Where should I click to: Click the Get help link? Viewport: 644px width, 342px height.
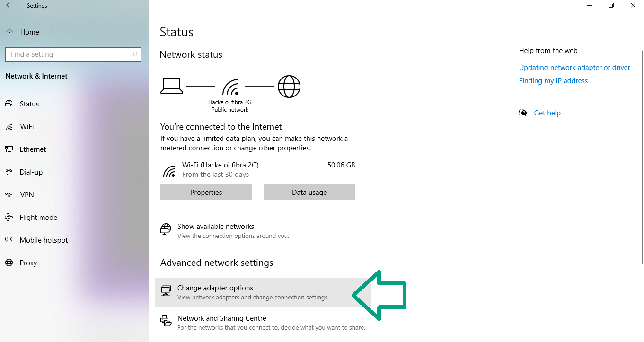click(x=547, y=113)
